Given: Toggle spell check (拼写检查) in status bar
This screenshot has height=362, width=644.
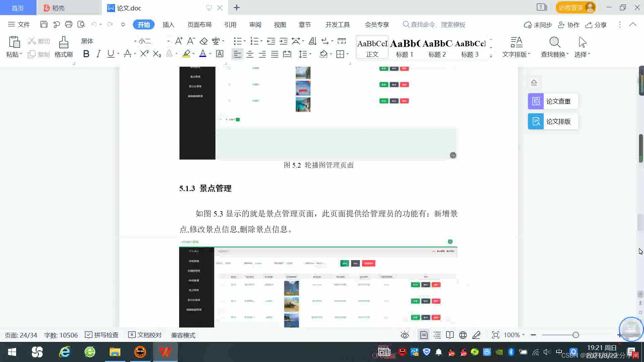Looking at the screenshot, I should [102, 335].
